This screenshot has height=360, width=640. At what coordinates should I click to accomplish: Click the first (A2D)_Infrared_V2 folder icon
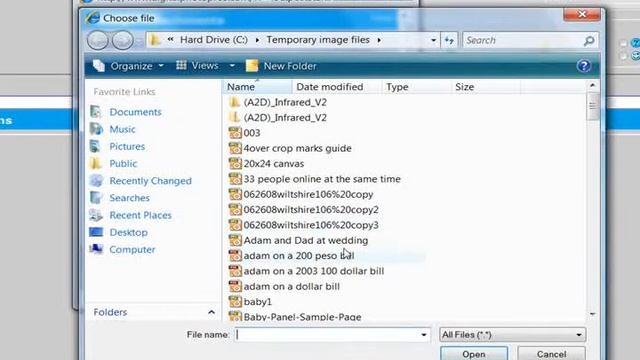234,102
